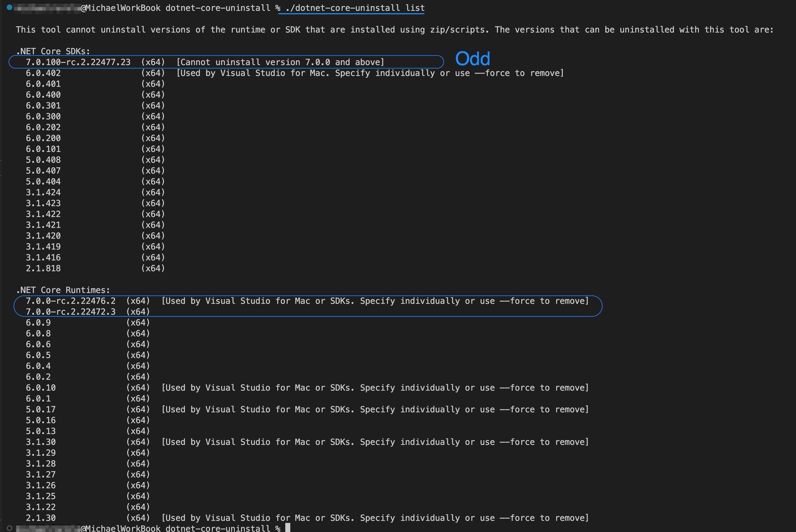
Task: Click the hollow circle beside the bottom prompt
Action: [x=9, y=528]
